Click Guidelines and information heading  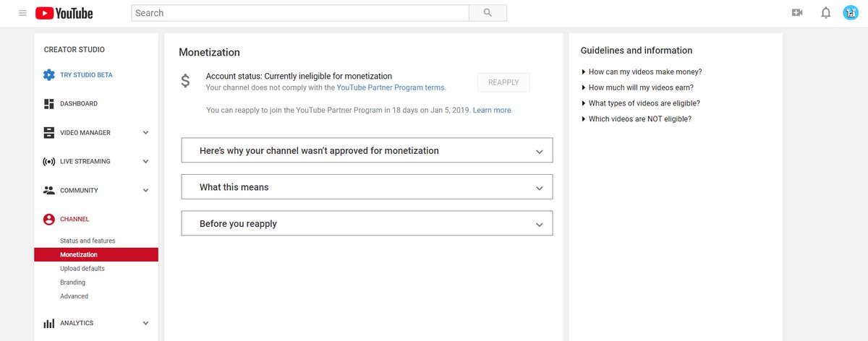tap(637, 51)
